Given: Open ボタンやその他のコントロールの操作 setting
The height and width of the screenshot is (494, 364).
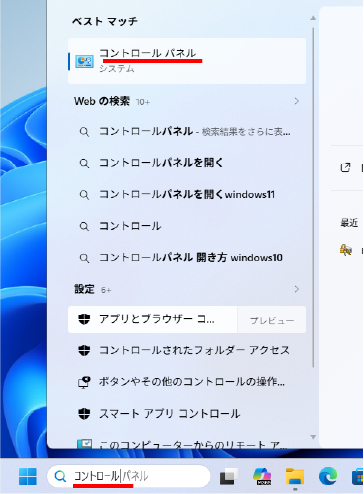Looking at the screenshot, I should point(187,382).
